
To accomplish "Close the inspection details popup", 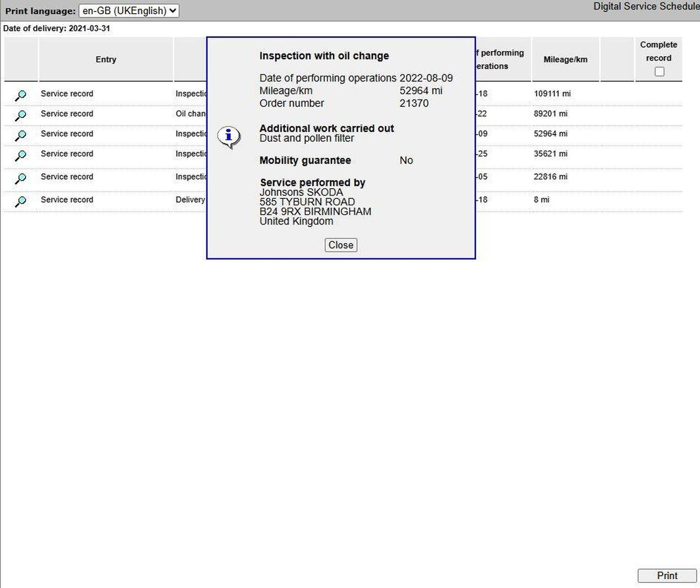I will click(340, 245).
